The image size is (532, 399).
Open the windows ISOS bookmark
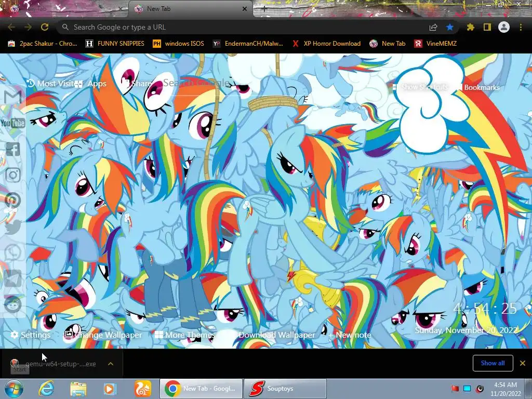tap(179, 44)
